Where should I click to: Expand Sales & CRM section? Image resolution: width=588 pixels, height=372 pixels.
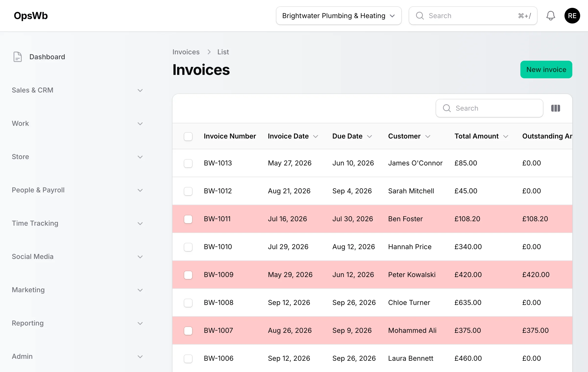click(x=77, y=90)
